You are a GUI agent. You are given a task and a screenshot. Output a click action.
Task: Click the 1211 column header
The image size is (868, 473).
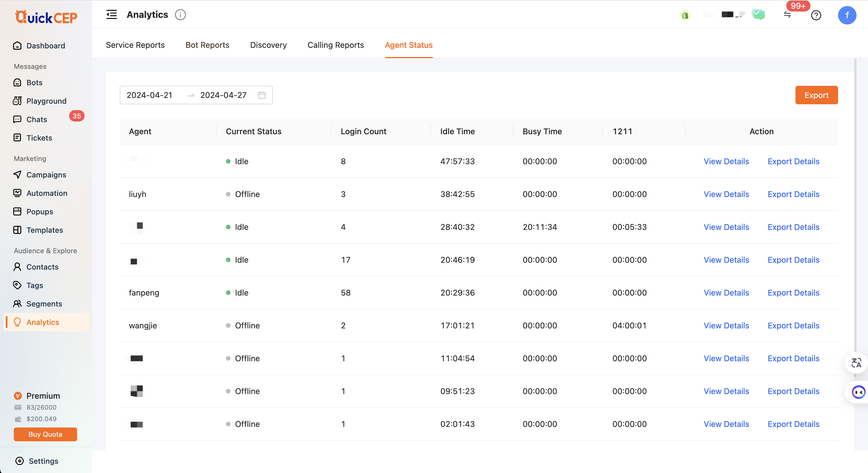click(622, 131)
